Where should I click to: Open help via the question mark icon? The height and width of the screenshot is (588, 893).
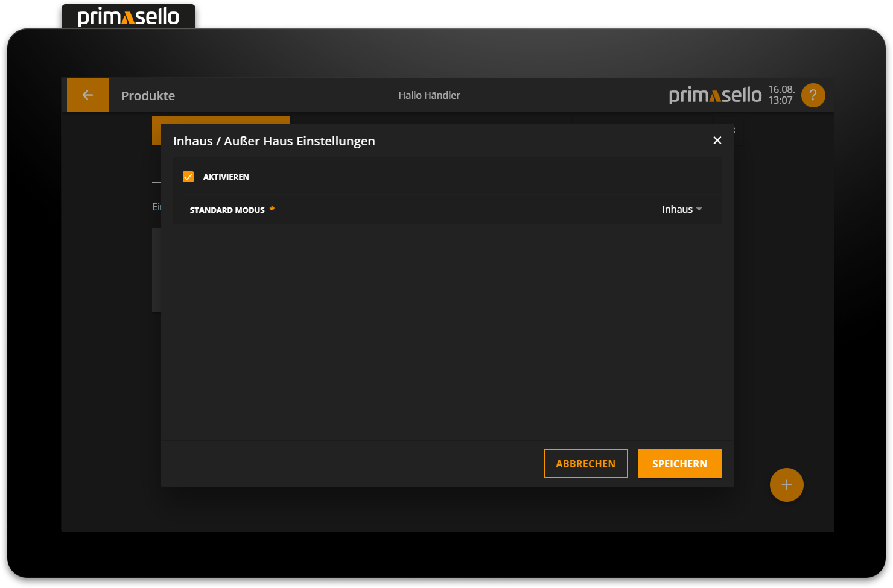[813, 95]
